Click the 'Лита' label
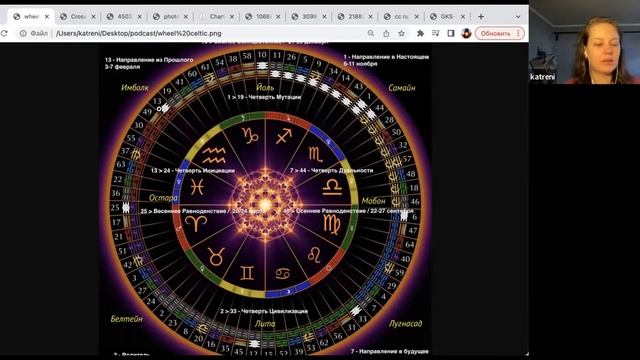 pyautogui.click(x=265, y=324)
